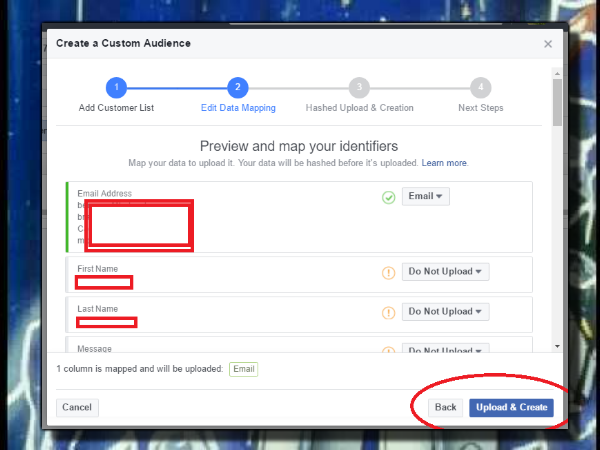Click the Next Steps step label
This screenshot has height=450, width=600.
(x=481, y=108)
